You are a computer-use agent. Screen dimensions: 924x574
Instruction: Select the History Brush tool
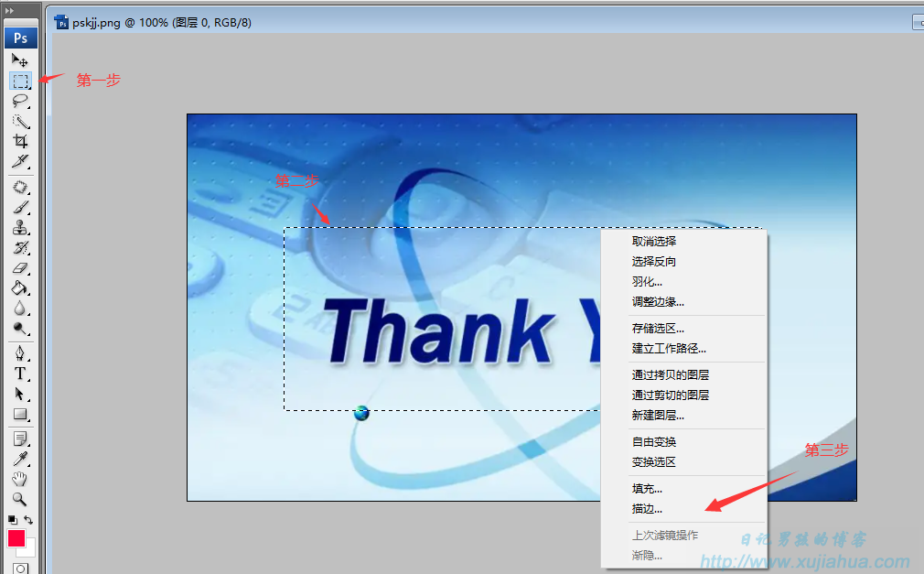pos(20,247)
